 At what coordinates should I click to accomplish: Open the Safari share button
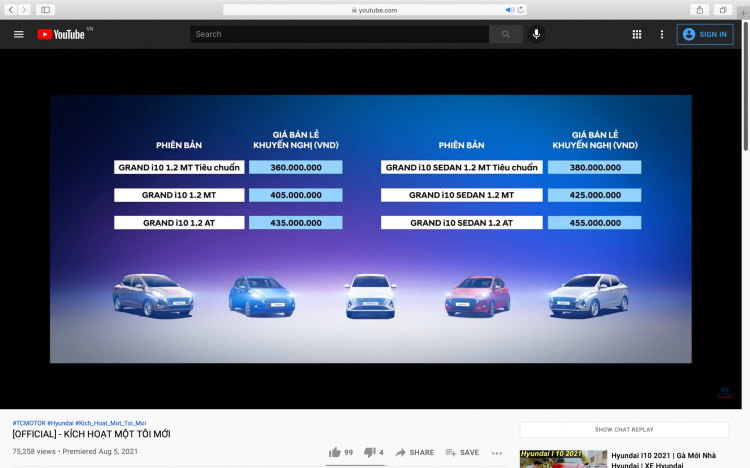[700, 10]
